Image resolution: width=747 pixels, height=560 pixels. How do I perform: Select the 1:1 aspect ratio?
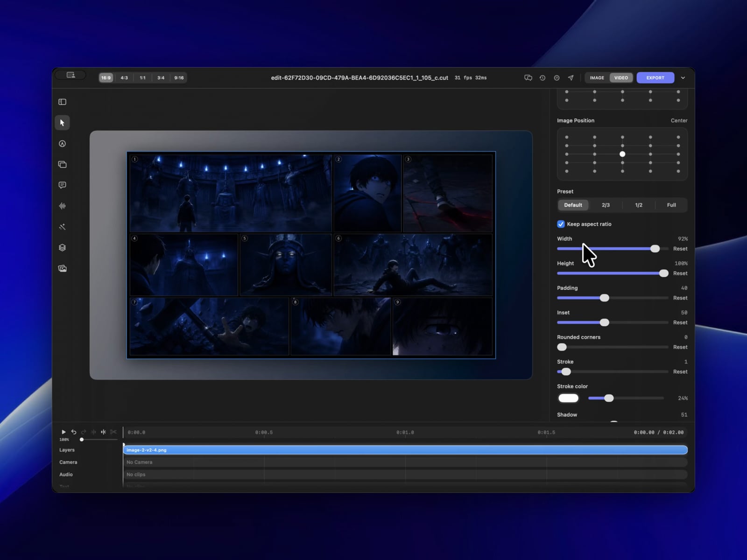[x=142, y=78]
